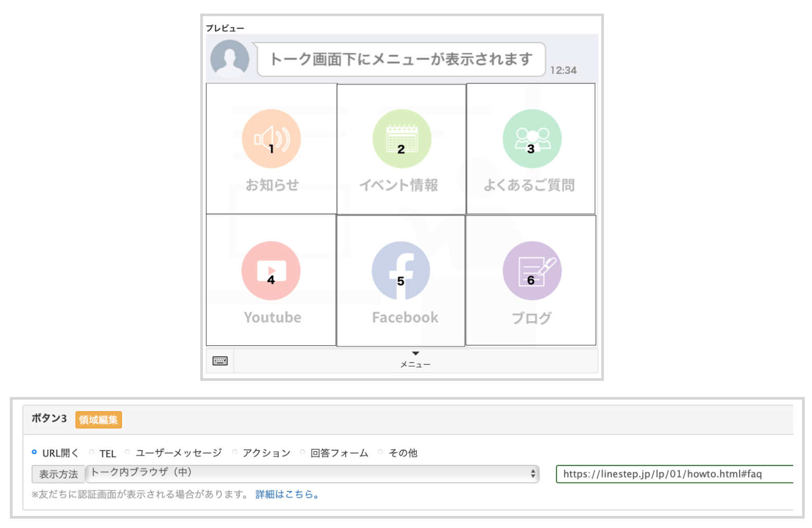Click the URL input field

click(674, 474)
